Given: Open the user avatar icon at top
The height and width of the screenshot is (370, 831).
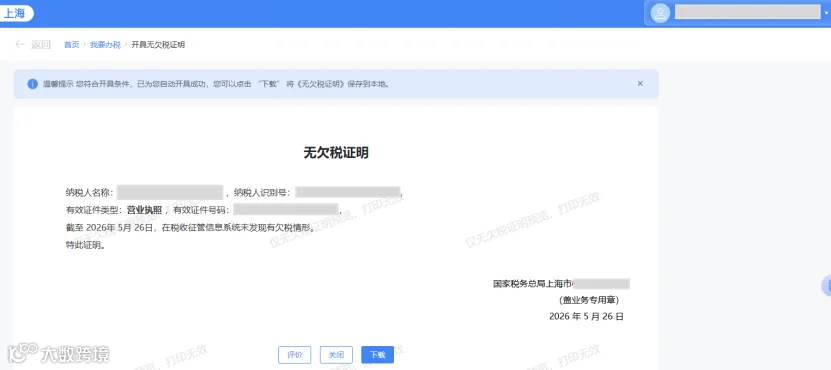Looking at the screenshot, I should (660, 13).
